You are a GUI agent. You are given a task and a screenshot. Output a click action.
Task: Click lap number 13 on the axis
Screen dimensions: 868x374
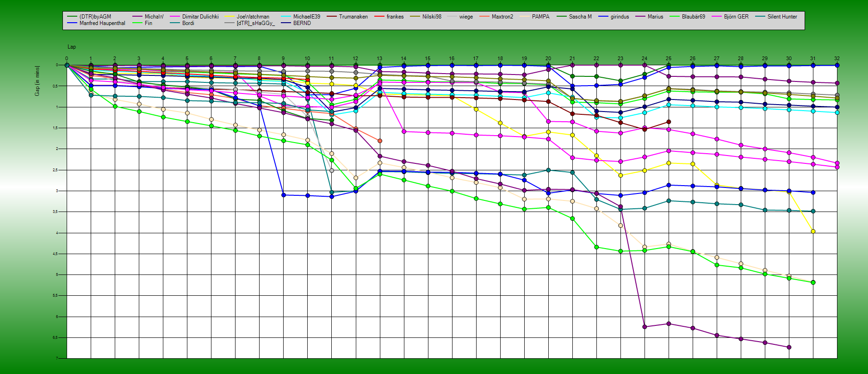tap(379, 59)
